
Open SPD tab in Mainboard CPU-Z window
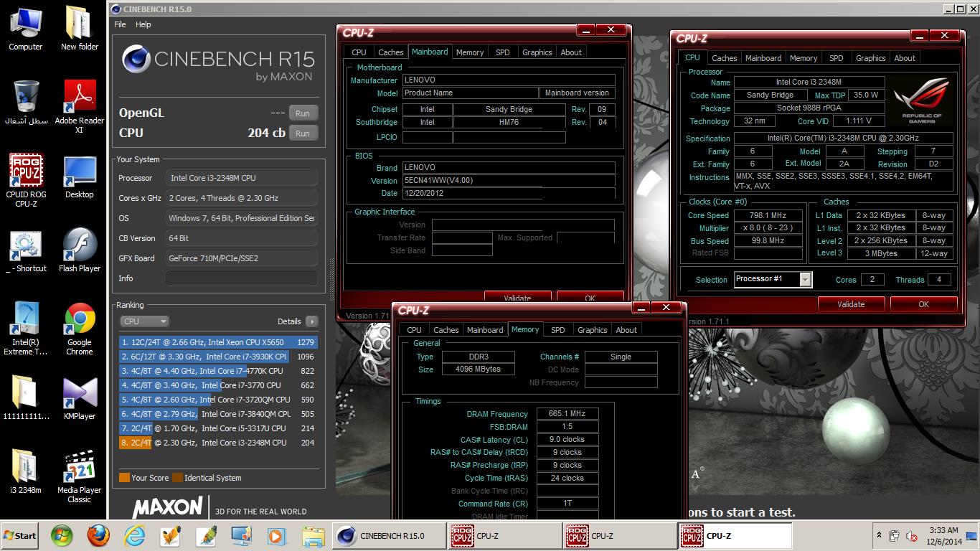click(x=503, y=52)
